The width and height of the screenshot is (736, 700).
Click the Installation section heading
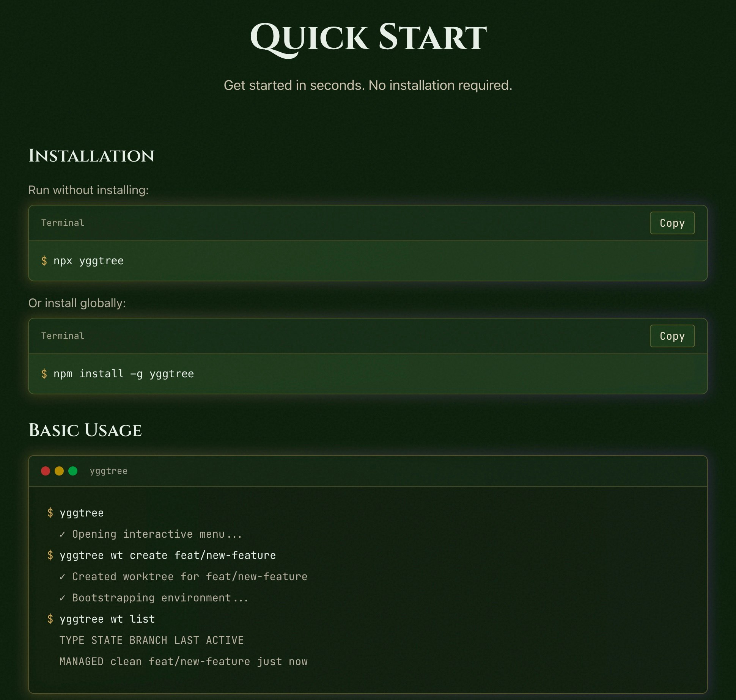pos(92,156)
